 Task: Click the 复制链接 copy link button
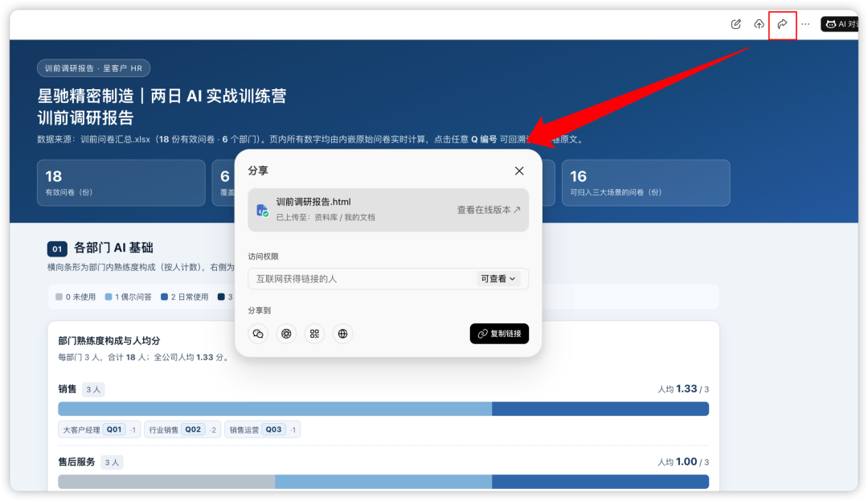tap(499, 334)
